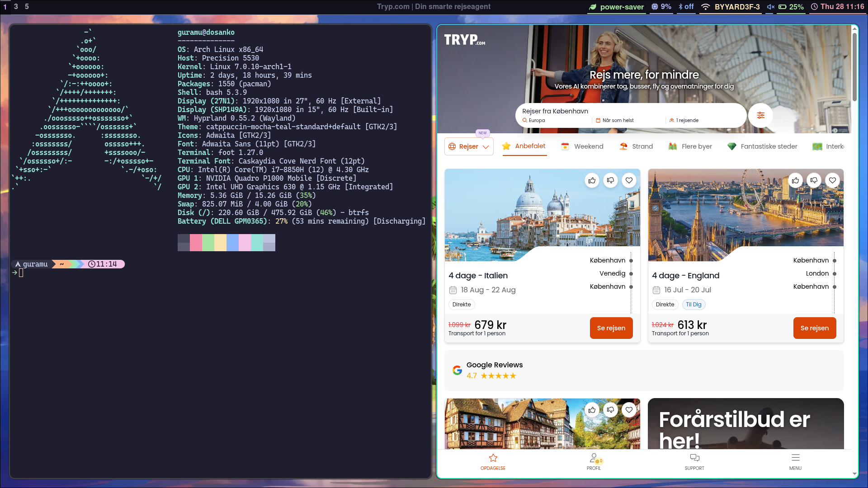This screenshot has height=488, width=868.
Task: Change the 1 rejsende traveller count
Action: 684,120
